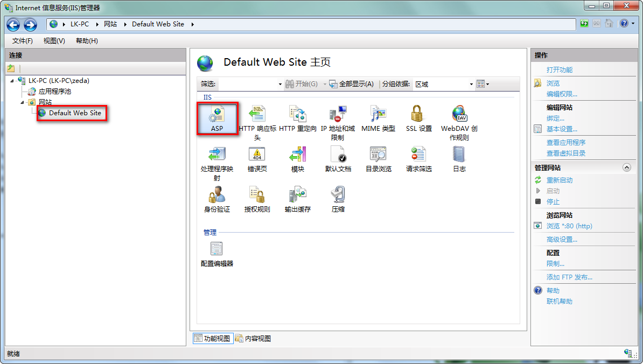The width and height of the screenshot is (643, 364).
Task: Open the 分组依据 区域 dropdown
Action: tap(471, 84)
